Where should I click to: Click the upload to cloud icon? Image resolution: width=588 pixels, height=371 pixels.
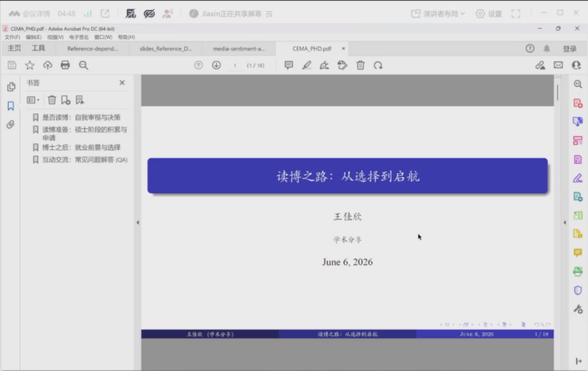[x=47, y=65]
